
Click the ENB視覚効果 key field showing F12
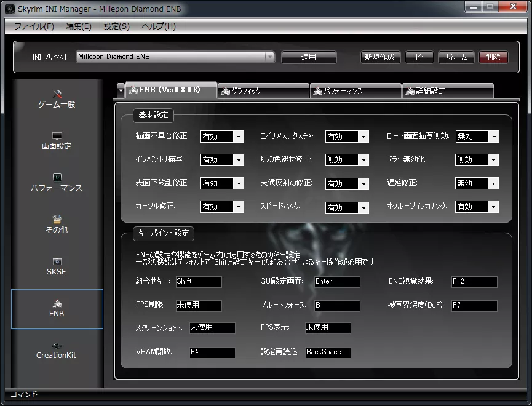point(474,282)
